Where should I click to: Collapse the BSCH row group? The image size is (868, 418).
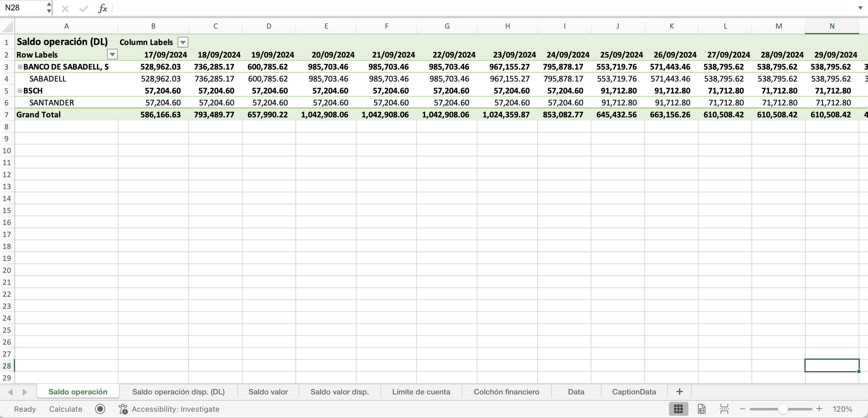20,91
